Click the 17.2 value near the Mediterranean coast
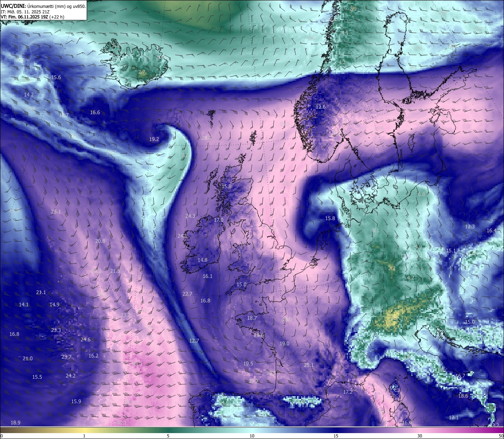The width and height of the screenshot is (504, 439). click(348, 392)
